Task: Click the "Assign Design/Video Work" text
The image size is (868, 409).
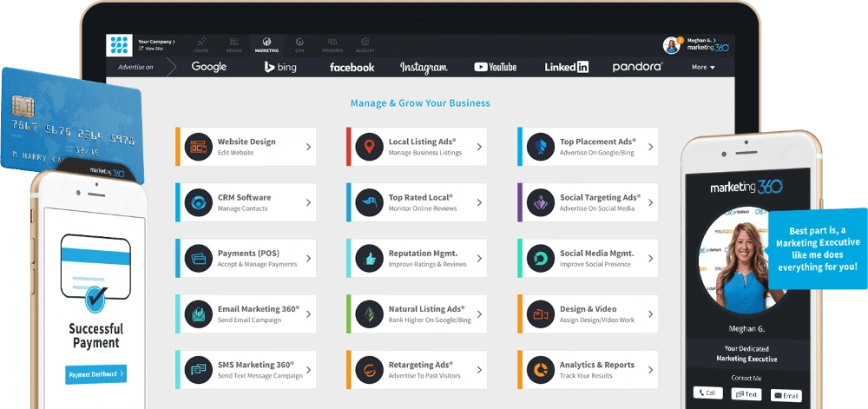Action: coord(597,320)
